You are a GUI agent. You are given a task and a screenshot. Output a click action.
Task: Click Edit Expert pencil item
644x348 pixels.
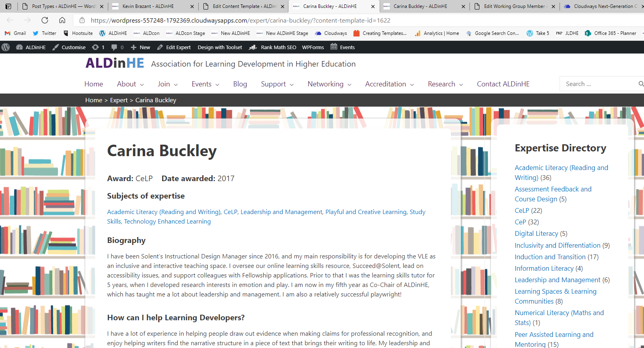(174, 47)
